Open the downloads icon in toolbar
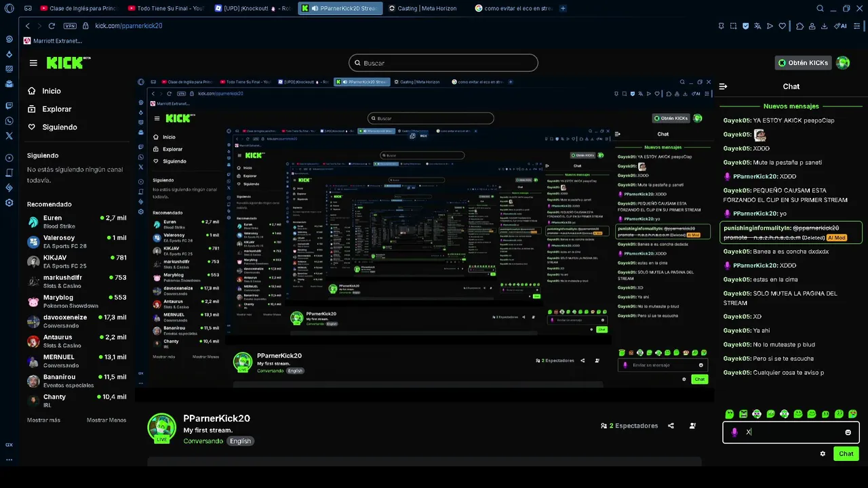This screenshot has height=488, width=868. 824,26
